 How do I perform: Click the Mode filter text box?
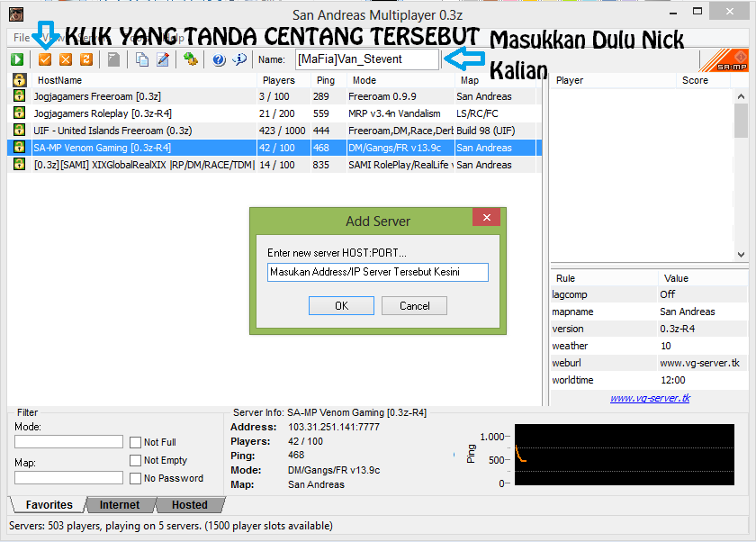pos(69,442)
